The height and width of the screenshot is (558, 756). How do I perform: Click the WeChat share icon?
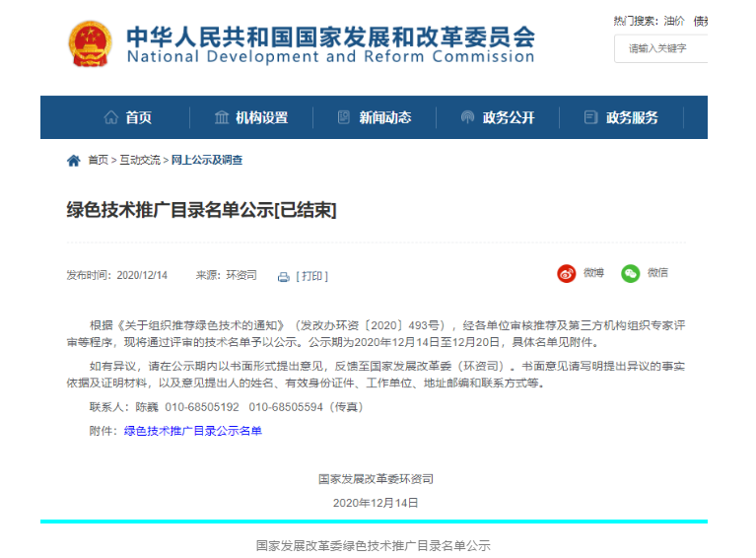[x=631, y=273]
